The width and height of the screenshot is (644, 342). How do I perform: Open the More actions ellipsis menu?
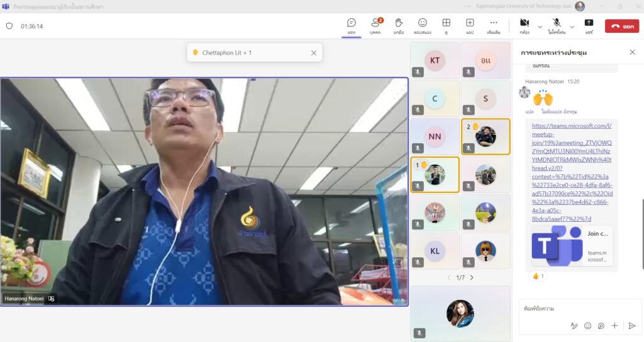(x=494, y=26)
